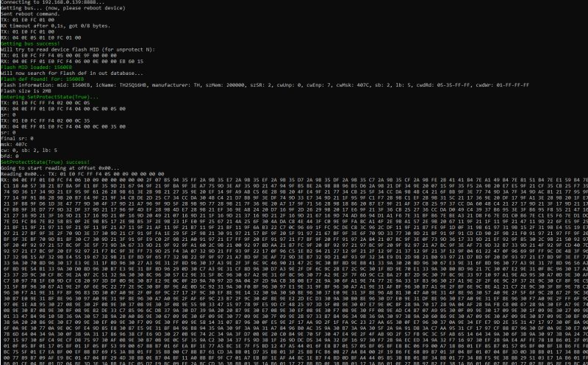588x365 pixels.
Task: Click the 'Reading 0x00... TX: 01 E0 FC FF F4' line
Action: [82, 174]
